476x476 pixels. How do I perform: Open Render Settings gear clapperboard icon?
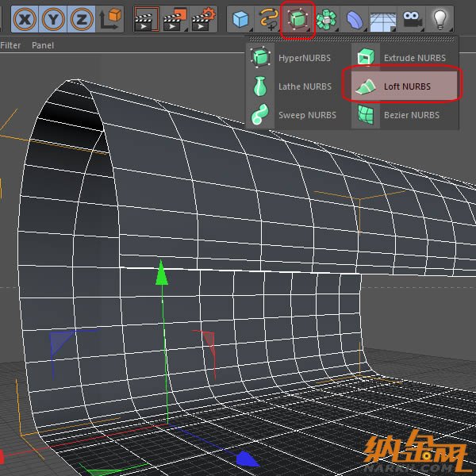203,19
